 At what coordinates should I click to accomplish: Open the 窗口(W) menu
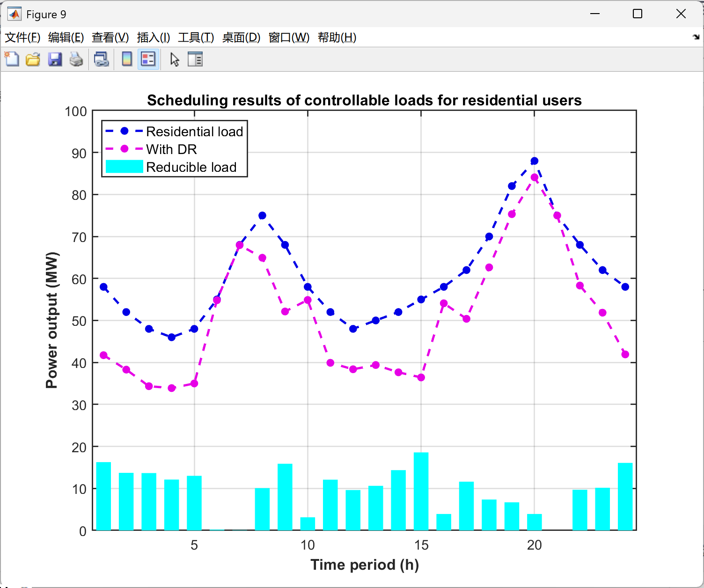tap(289, 37)
